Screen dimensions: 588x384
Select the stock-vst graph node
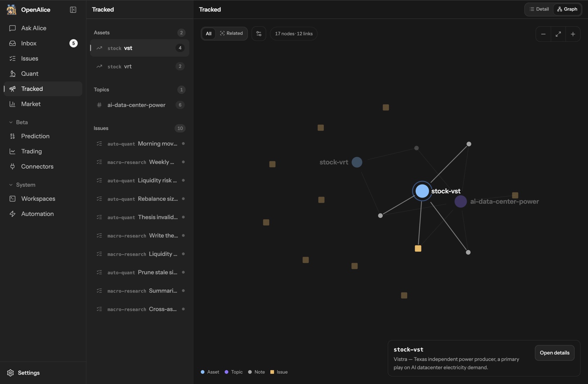422,191
